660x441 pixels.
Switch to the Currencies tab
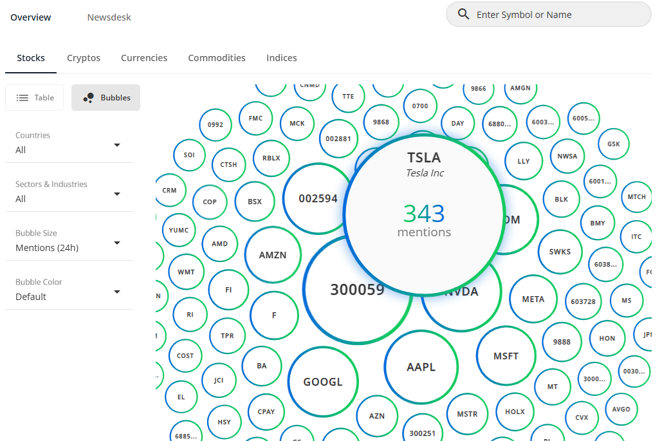144,58
